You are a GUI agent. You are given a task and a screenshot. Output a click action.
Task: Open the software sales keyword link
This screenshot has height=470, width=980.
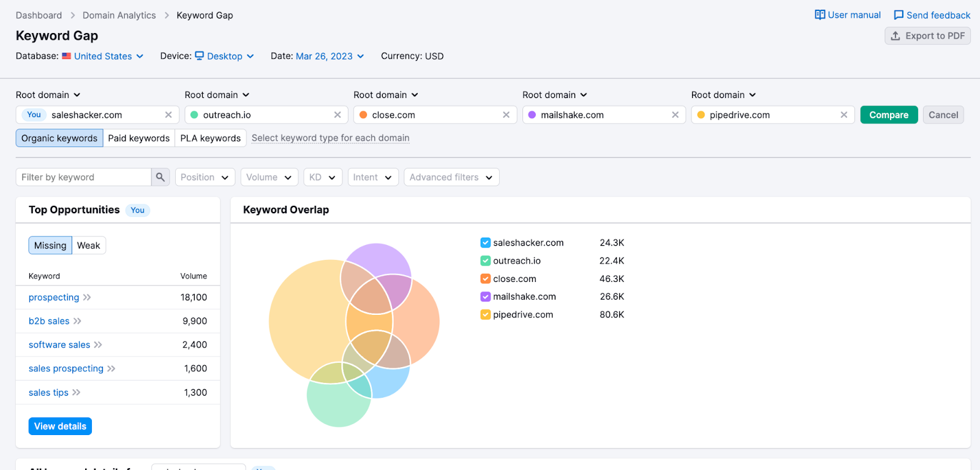[59, 345]
